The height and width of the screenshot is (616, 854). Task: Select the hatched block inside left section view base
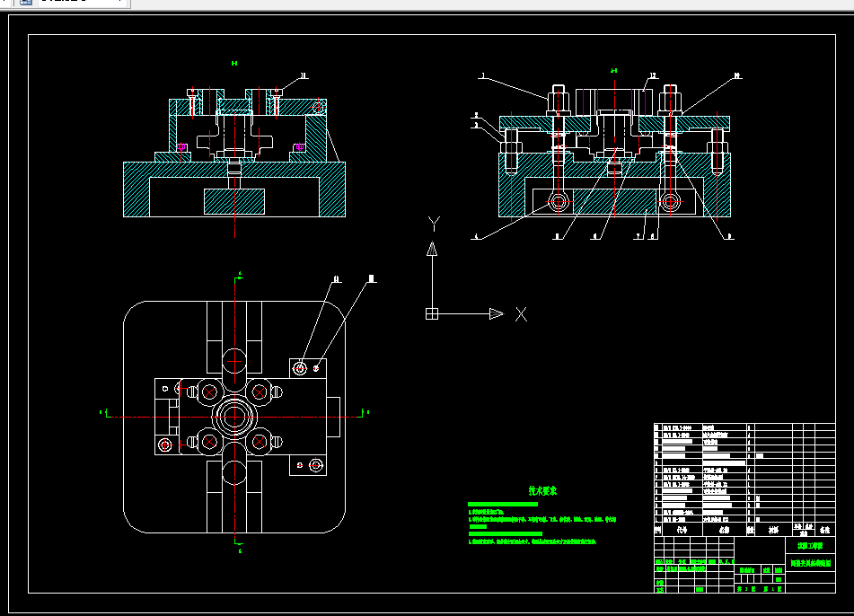pos(234,201)
